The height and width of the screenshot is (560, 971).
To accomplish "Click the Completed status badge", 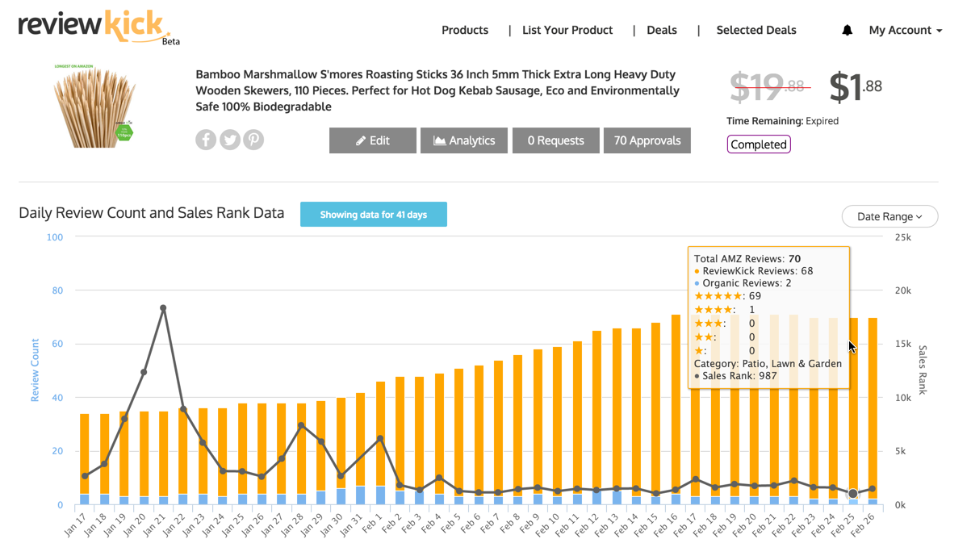I will coord(759,144).
